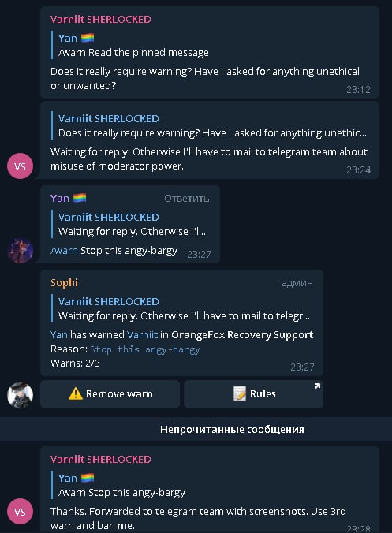
Task: Click the Remove warn button
Action: click(110, 394)
